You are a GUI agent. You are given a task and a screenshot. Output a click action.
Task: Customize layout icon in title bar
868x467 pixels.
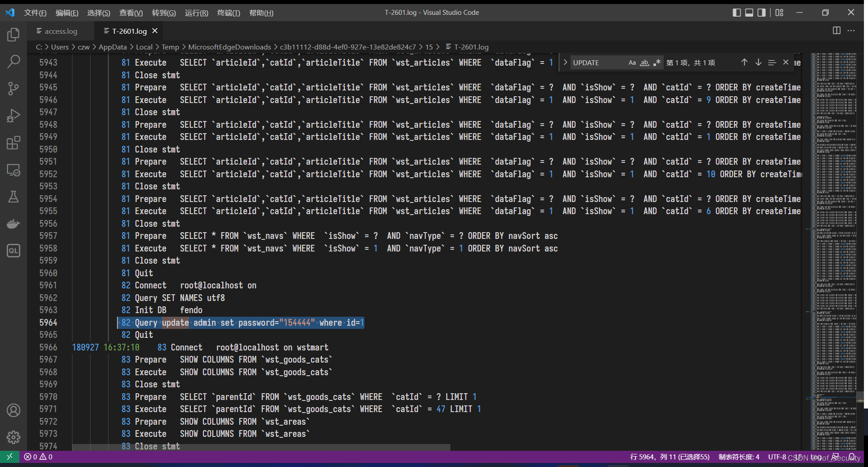[x=779, y=13]
